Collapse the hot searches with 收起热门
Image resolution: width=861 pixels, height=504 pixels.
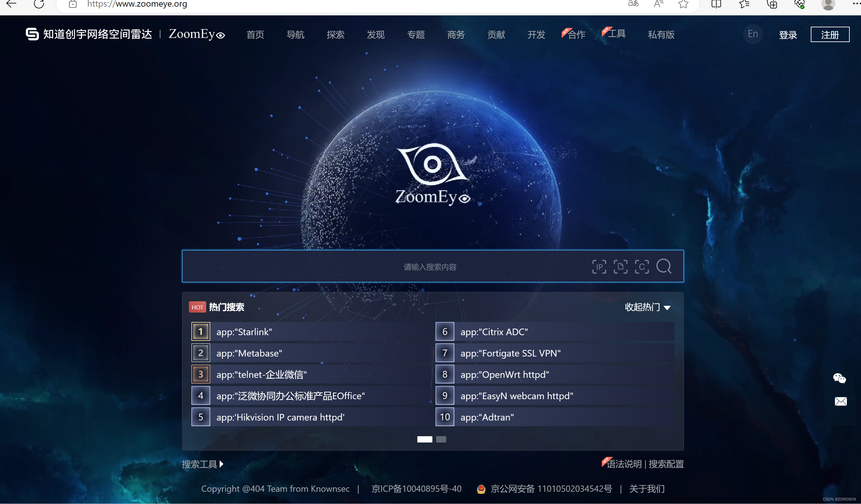[642, 307]
